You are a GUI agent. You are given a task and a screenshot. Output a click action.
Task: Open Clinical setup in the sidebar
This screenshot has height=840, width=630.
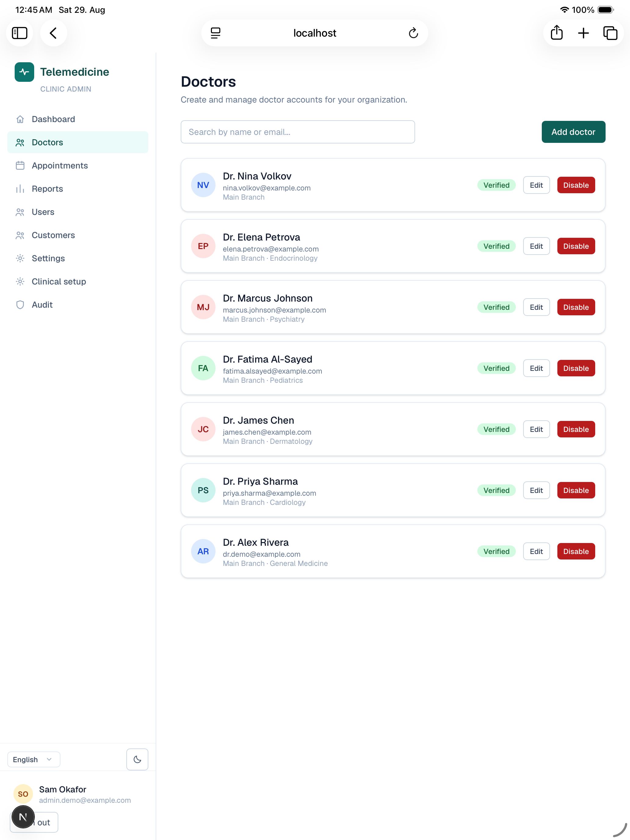pyautogui.click(x=78, y=281)
